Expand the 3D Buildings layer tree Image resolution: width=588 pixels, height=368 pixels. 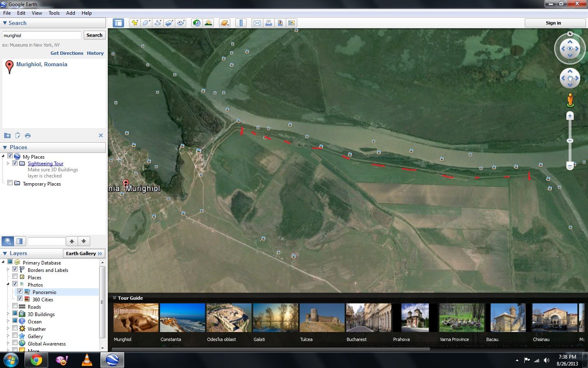pyautogui.click(x=8, y=314)
